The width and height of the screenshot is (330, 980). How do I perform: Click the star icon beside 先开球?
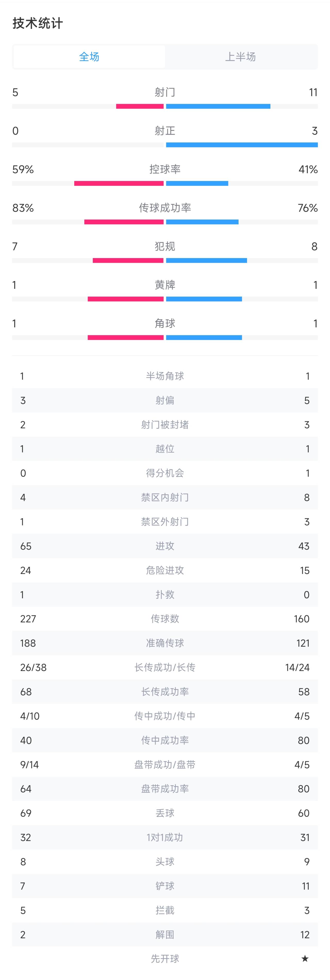tap(304, 958)
